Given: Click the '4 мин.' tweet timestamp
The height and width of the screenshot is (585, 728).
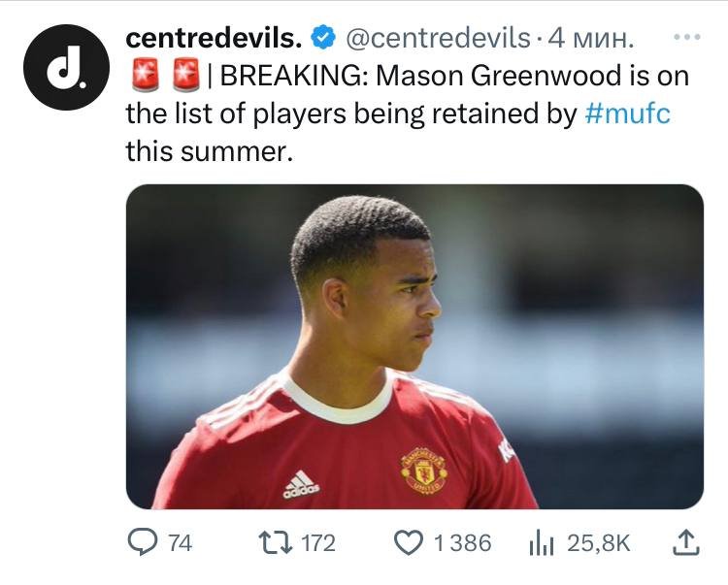Looking at the screenshot, I should click(591, 39).
